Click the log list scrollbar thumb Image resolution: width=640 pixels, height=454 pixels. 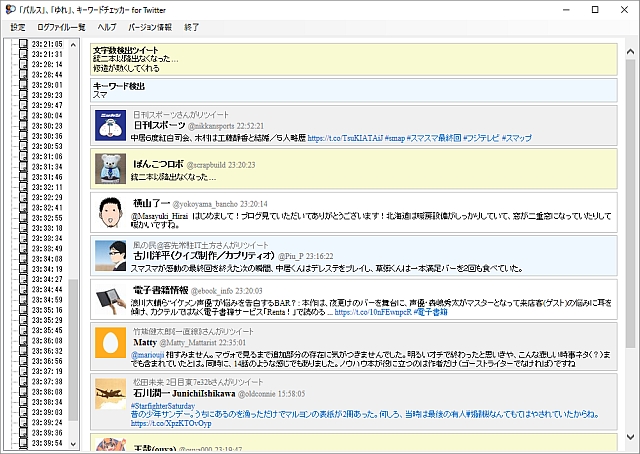click(x=73, y=350)
